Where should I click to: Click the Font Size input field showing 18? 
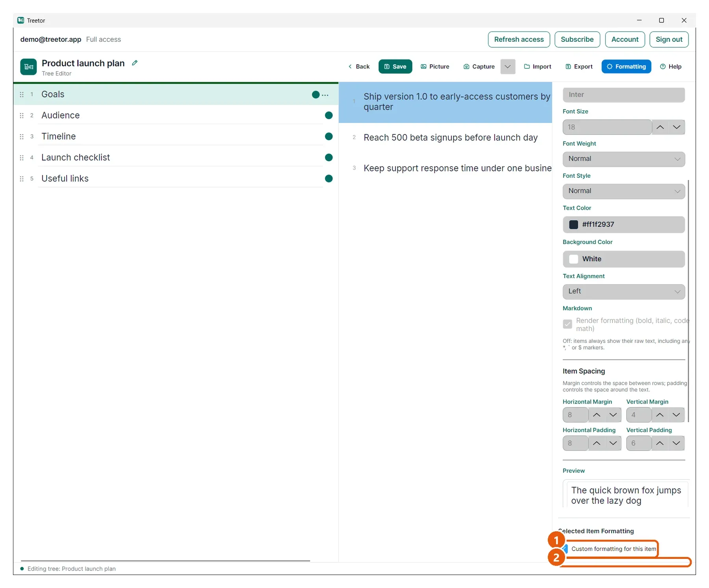607,127
